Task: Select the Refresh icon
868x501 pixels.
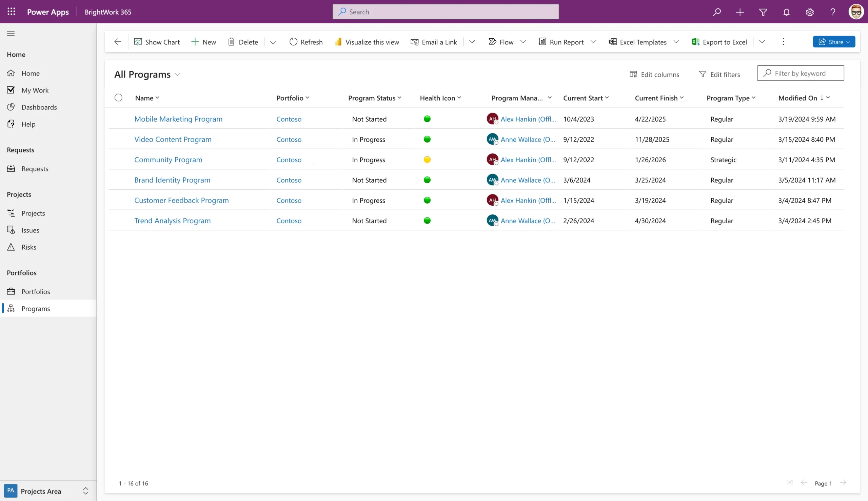Action: (293, 42)
